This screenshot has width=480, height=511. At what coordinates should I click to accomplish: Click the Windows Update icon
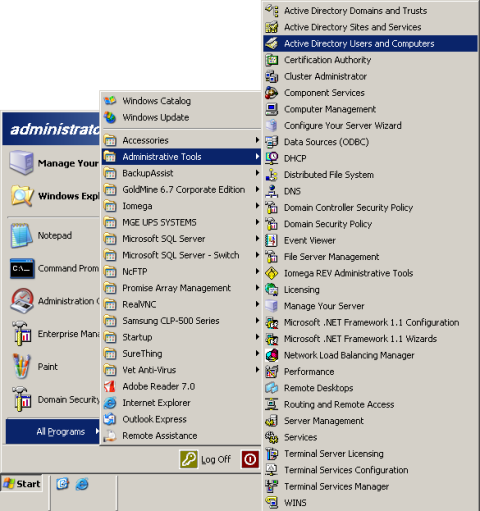tap(110, 117)
